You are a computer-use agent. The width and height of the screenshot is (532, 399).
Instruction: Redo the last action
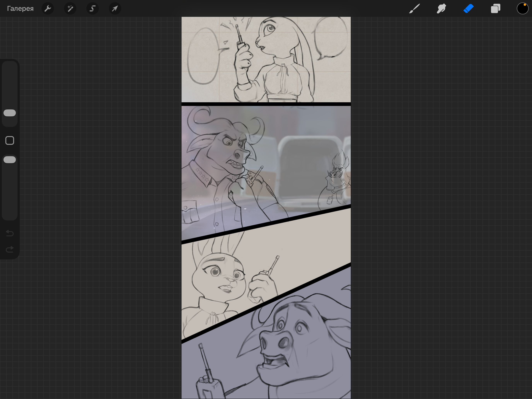point(10,249)
